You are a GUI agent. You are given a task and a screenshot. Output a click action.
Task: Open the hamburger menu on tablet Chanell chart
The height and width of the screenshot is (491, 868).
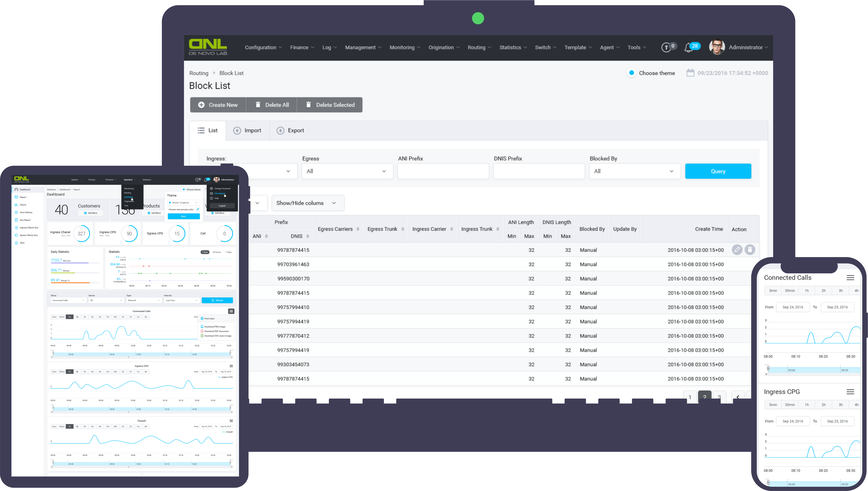(x=231, y=421)
